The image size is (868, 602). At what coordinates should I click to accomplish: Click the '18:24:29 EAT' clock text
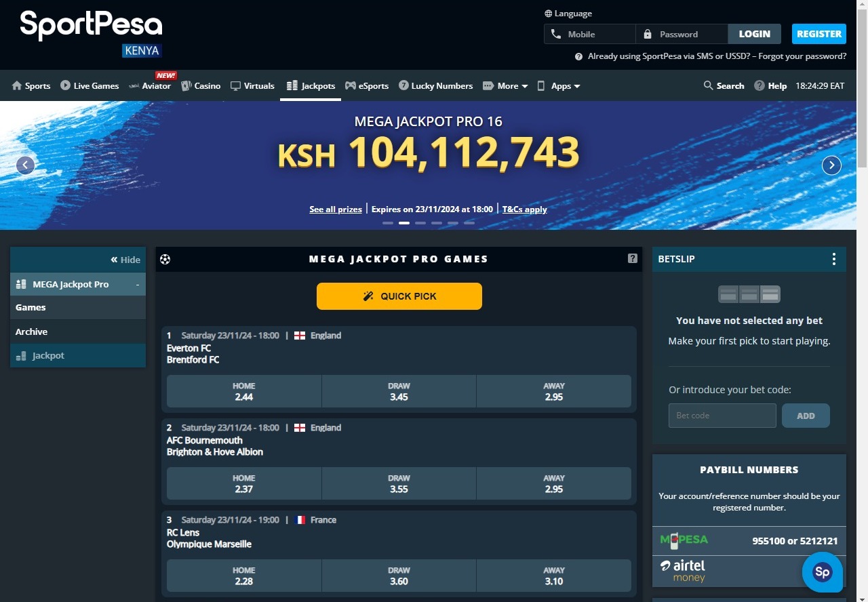point(820,86)
